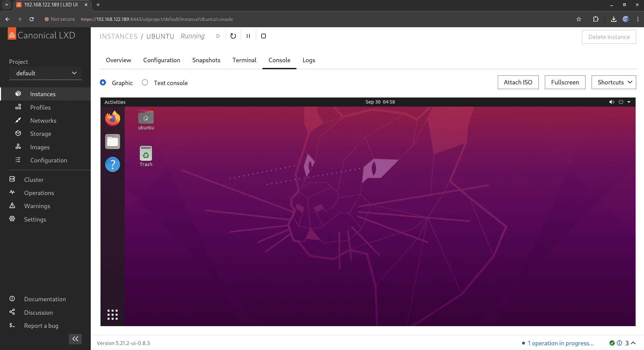Expand the Shortcuts dropdown
Viewport: 644px width, 350px height.
(614, 82)
